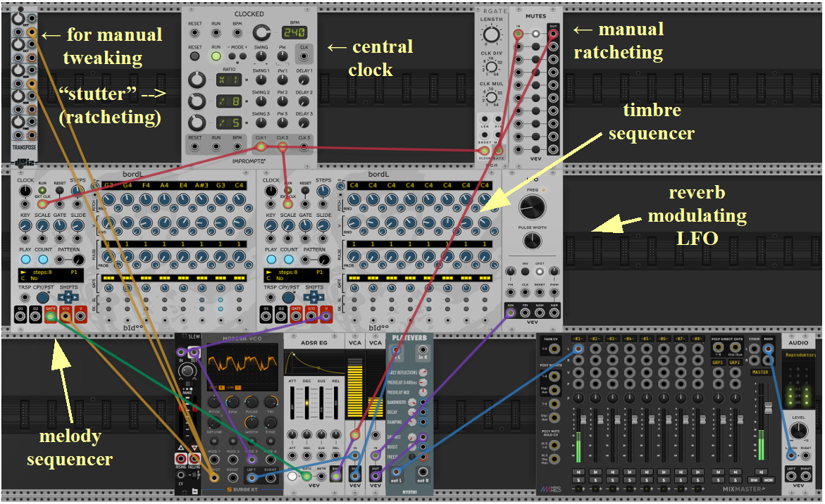Solo track 01 on MixMaster
Viewport: 825px width, 504px height.
click(578, 480)
